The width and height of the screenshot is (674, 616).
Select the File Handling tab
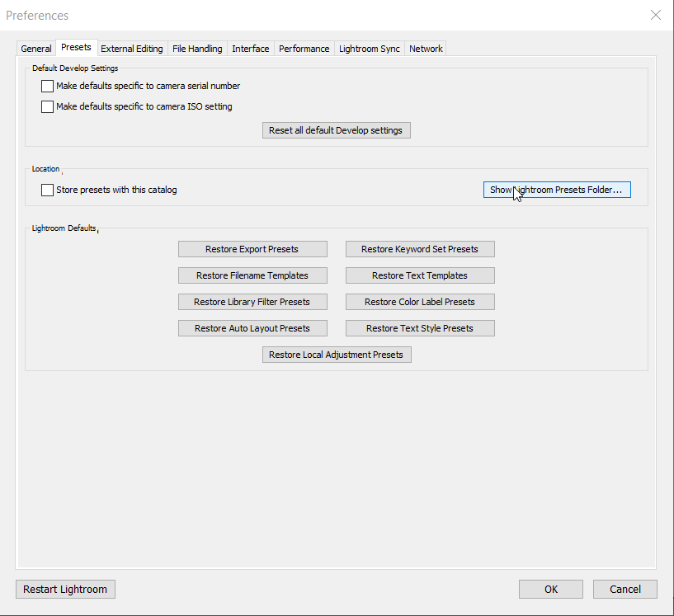pyautogui.click(x=197, y=48)
